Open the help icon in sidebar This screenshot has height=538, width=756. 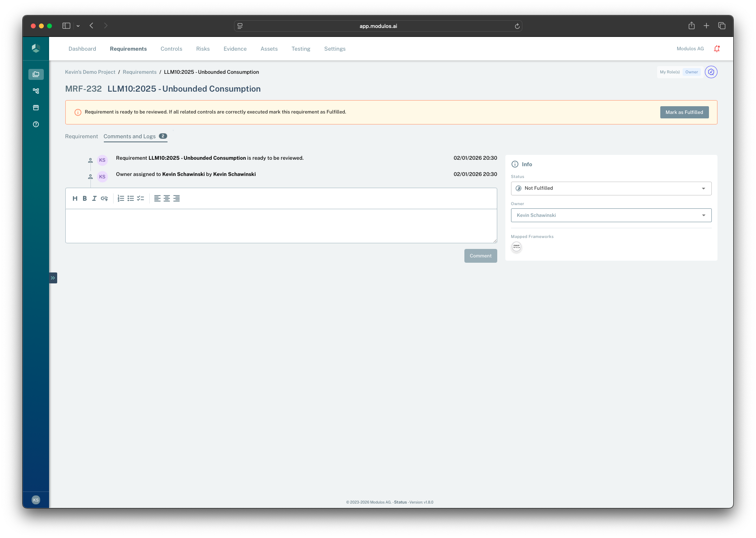click(36, 124)
